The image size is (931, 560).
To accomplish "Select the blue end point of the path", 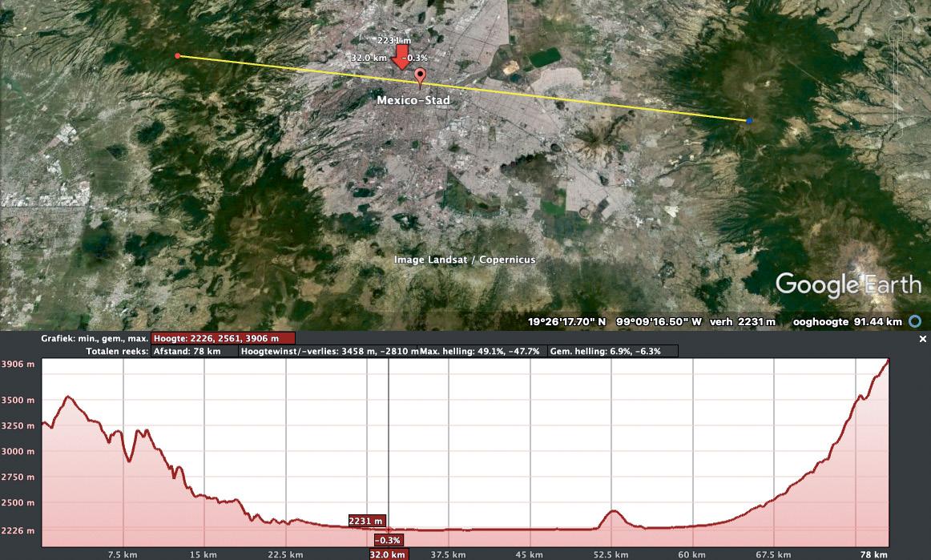I will (x=749, y=120).
